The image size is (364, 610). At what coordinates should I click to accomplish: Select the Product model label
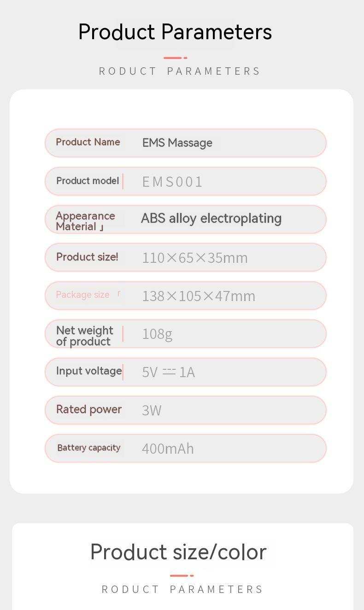click(x=87, y=181)
